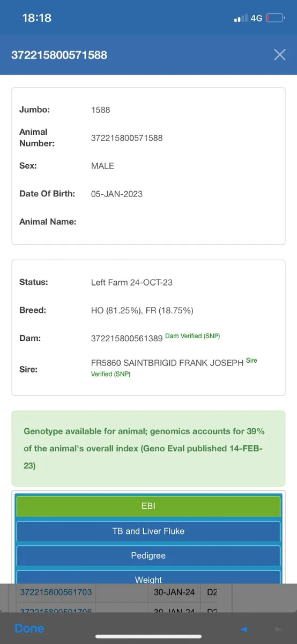The image size is (297, 644).
Task: Tap the forward arrow in bottom bar
Action: click(278, 629)
